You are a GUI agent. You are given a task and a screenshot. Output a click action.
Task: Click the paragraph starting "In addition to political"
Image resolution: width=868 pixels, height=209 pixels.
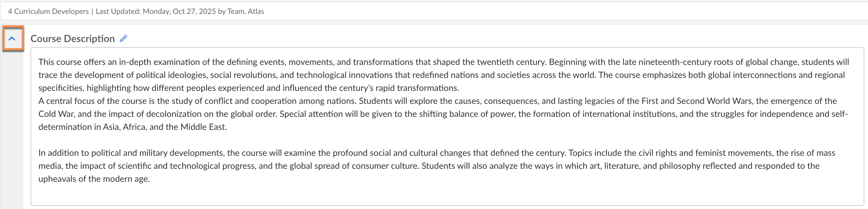236,166
